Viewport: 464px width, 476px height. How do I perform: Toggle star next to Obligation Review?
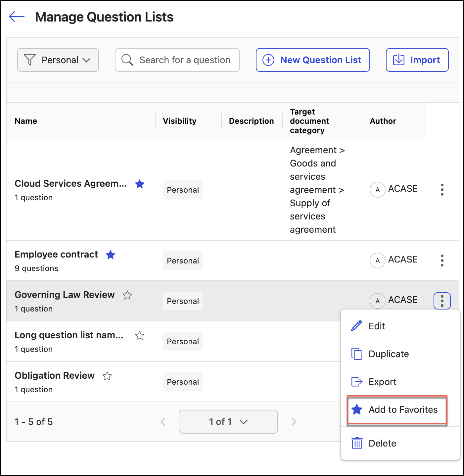point(107,376)
